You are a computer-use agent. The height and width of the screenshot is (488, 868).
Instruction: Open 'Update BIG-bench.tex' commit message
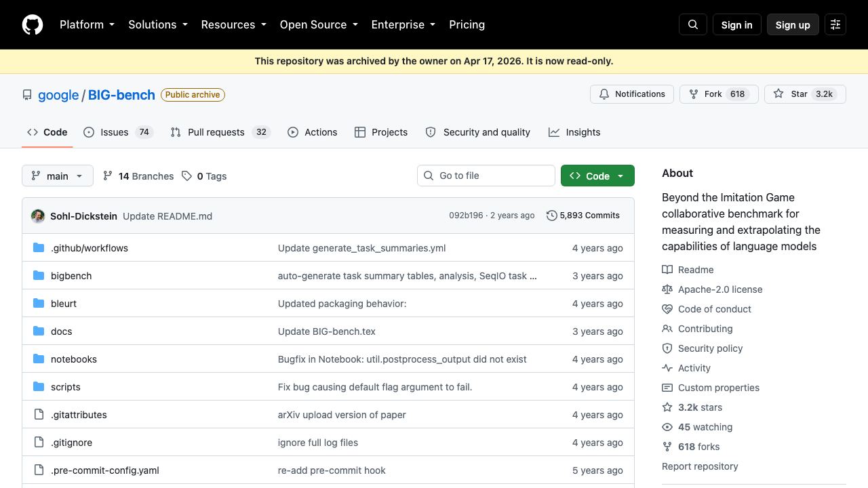[327, 331]
